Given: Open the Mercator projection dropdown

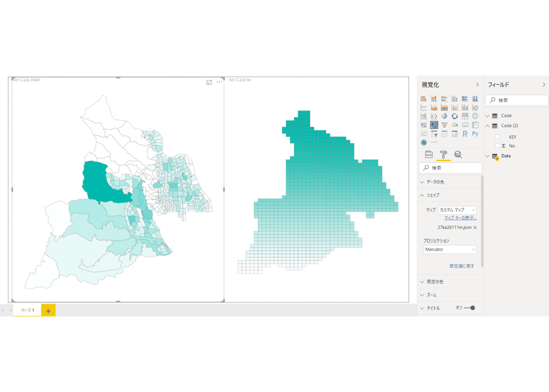Looking at the screenshot, I should click(450, 249).
